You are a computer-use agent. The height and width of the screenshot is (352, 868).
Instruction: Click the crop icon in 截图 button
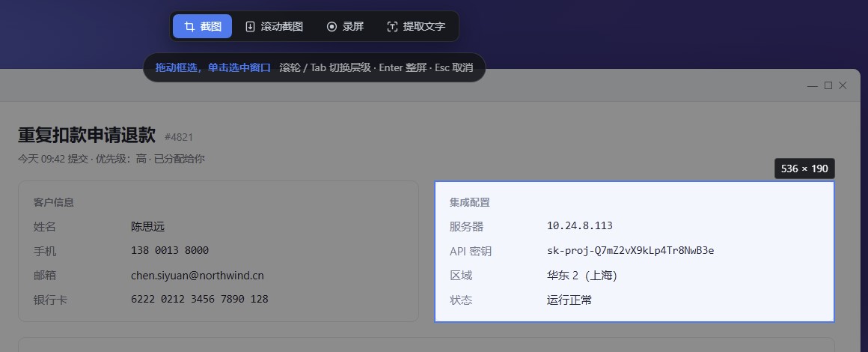pos(189,27)
